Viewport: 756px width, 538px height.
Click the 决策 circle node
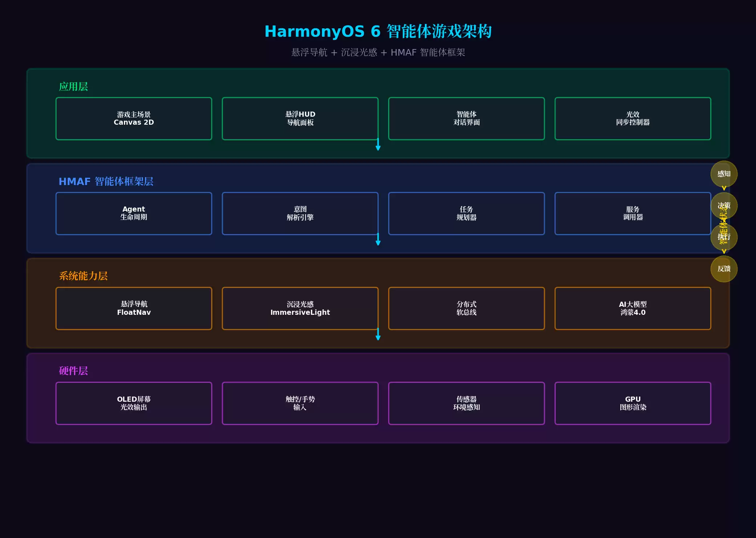tap(724, 205)
